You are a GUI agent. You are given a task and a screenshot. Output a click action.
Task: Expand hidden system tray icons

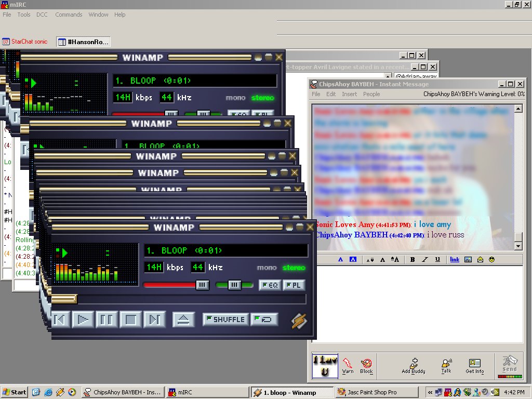click(x=430, y=392)
